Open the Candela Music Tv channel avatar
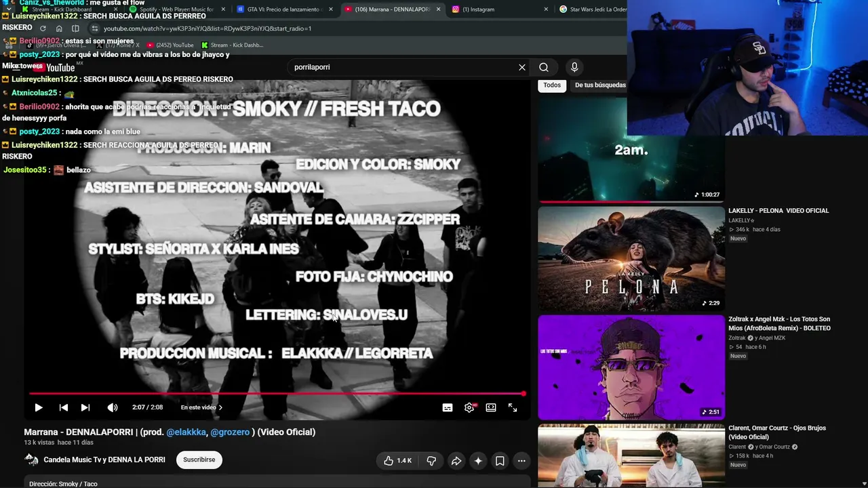This screenshot has height=488, width=868. (31, 460)
